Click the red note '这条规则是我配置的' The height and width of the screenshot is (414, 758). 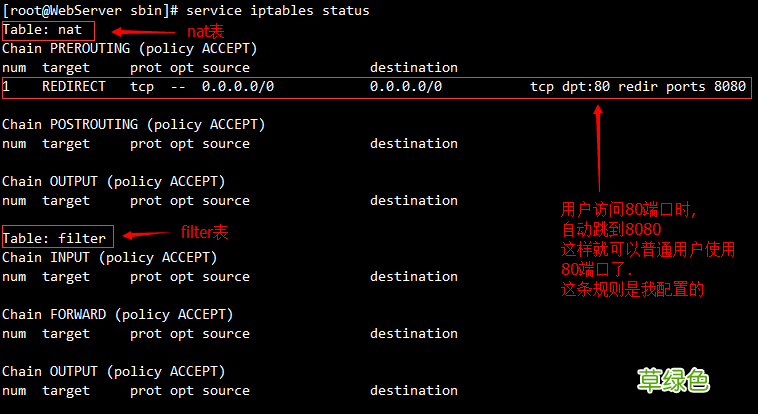(634, 290)
